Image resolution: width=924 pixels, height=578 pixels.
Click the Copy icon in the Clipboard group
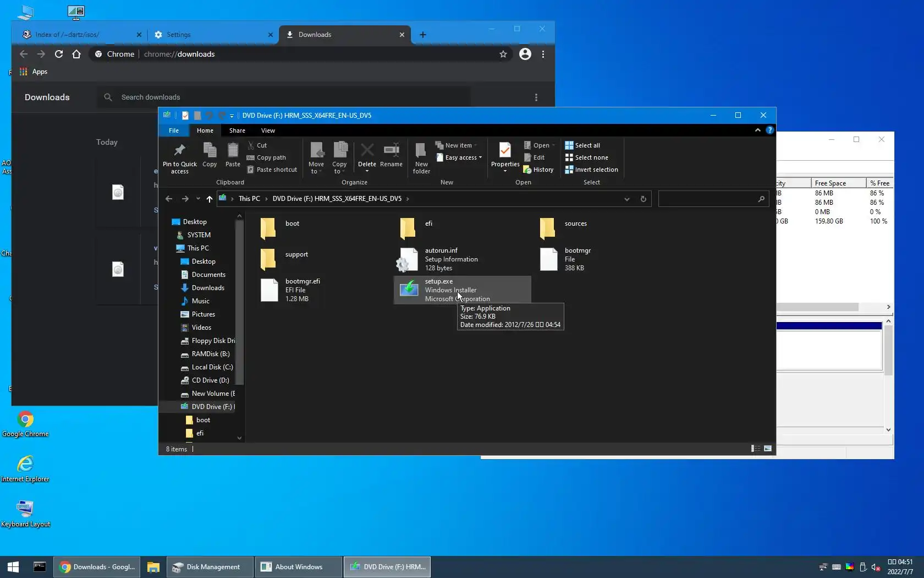(x=210, y=155)
